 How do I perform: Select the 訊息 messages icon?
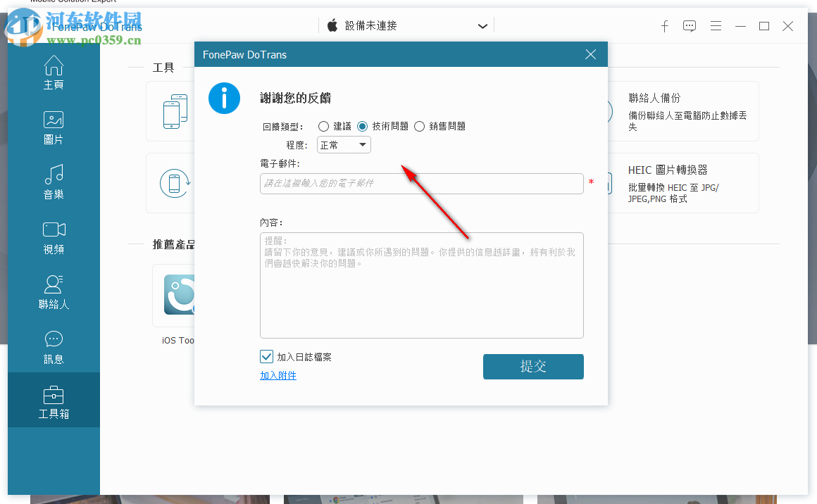pyautogui.click(x=54, y=345)
